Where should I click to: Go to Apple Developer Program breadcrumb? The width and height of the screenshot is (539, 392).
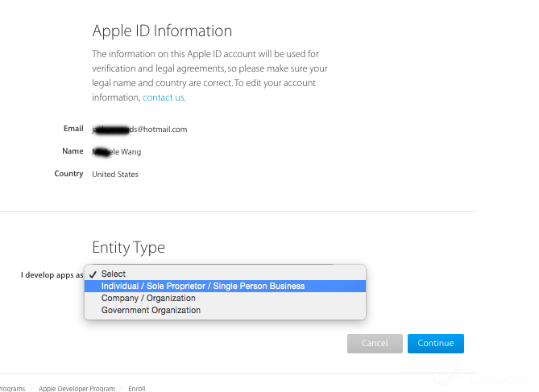point(78,388)
